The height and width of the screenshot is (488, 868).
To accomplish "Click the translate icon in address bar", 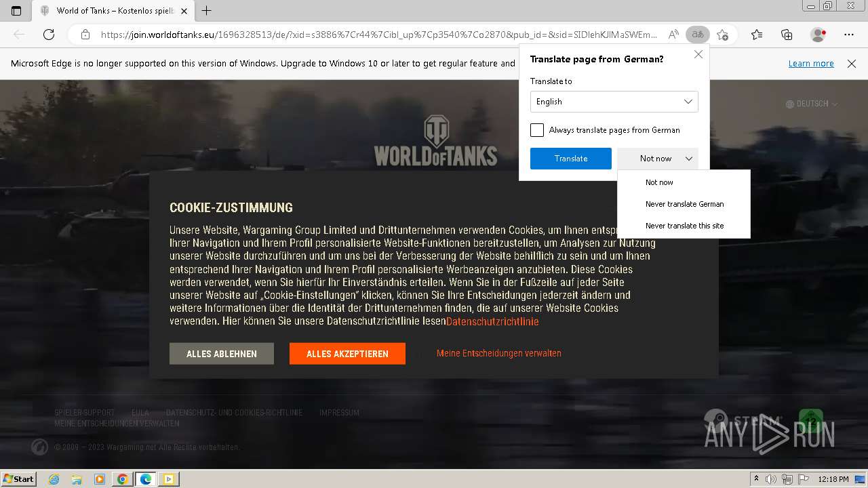I will (698, 35).
